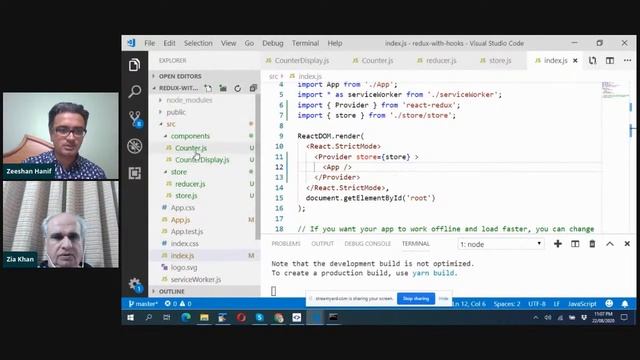Viewport: 640px width, 360px height.
Task: Add a new terminal with plus icon
Action: coord(558,244)
